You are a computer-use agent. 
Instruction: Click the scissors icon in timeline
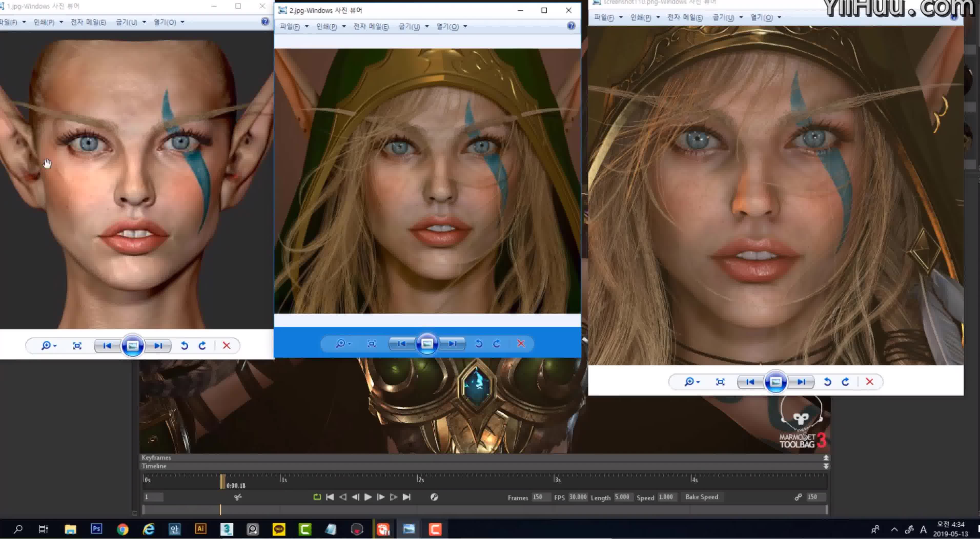pyautogui.click(x=238, y=497)
